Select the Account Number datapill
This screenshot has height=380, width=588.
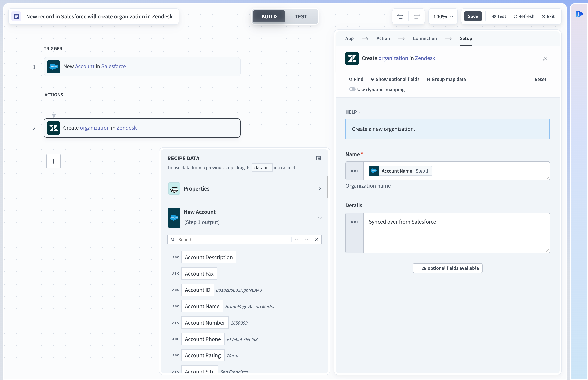click(205, 323)
